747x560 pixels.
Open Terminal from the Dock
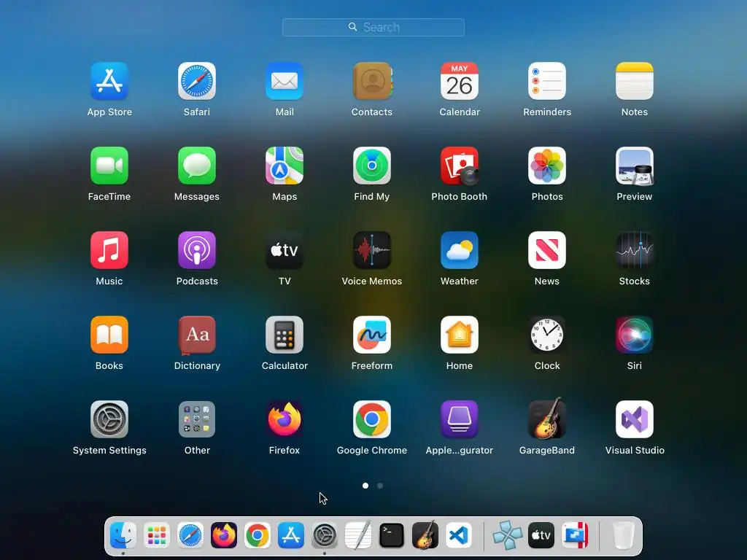[392, 535]
